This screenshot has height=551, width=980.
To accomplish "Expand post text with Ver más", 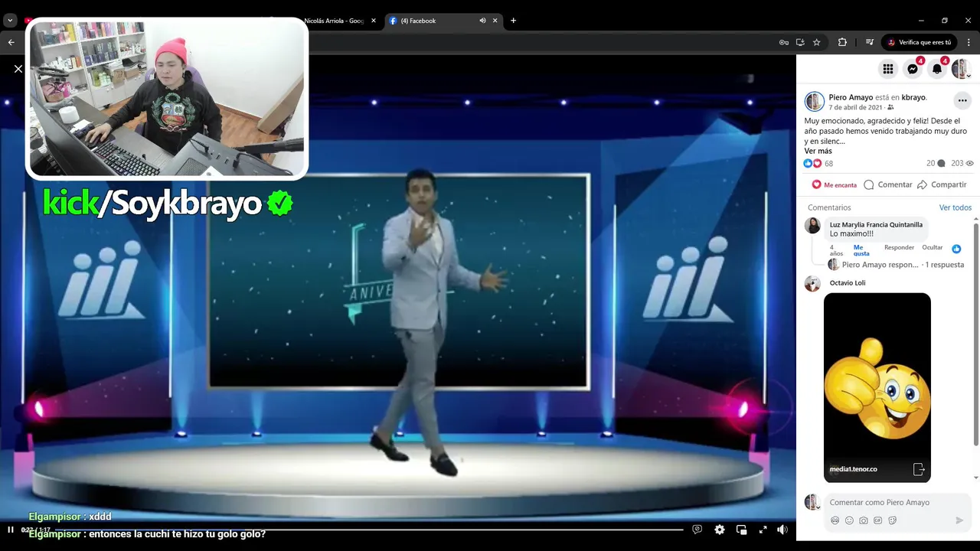I will (x=818, y=151).
